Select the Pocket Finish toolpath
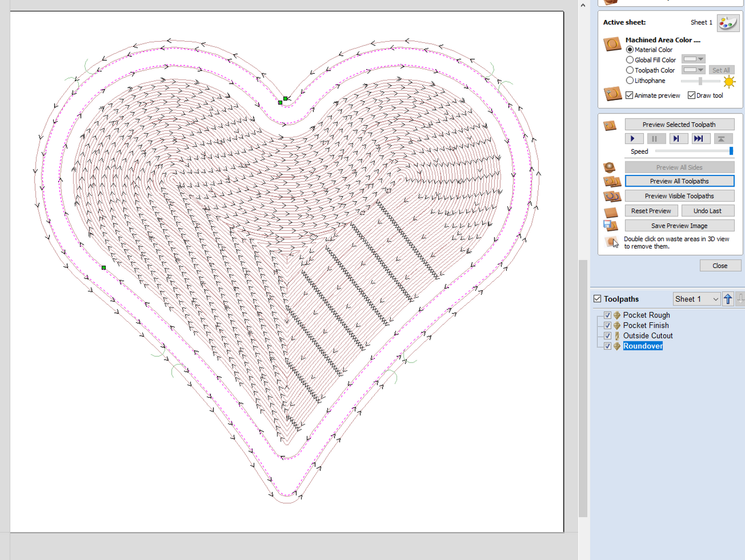This screenshot has width=745, height=560. [x=646, y=325]
